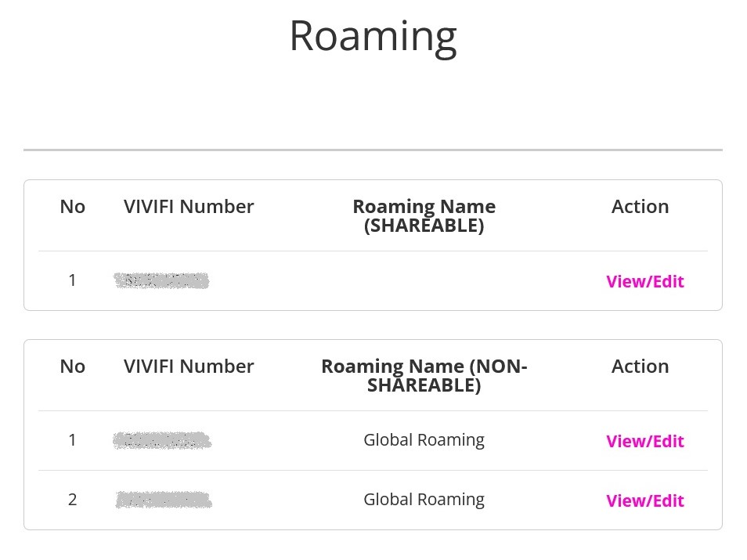
Task: Select VIVIFI Number header in shareable table
Action: pyautogui.click(x=189, y=207)
